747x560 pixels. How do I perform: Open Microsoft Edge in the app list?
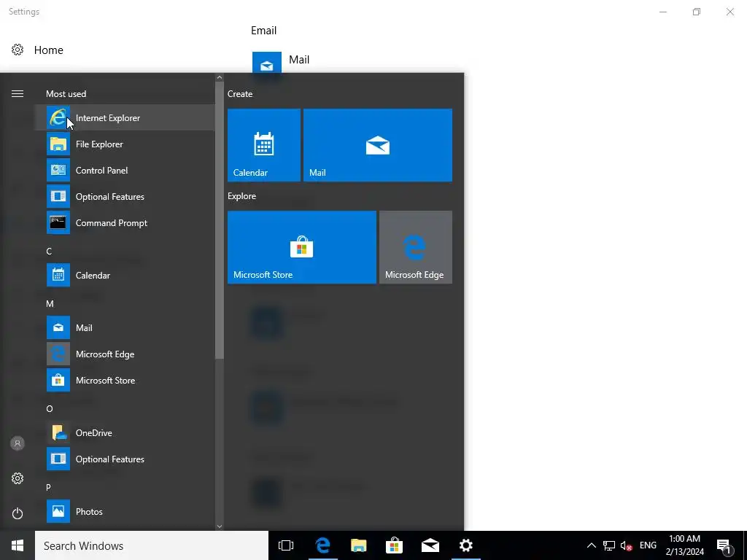click(125, 354)
